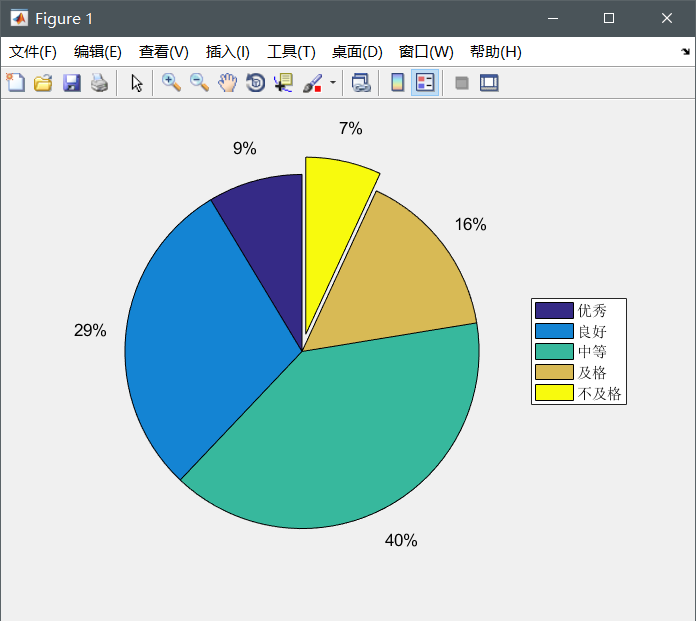Screen dimensions: 696x621
Task: Click the 9% percentage label
Action: tap(245, 148)
